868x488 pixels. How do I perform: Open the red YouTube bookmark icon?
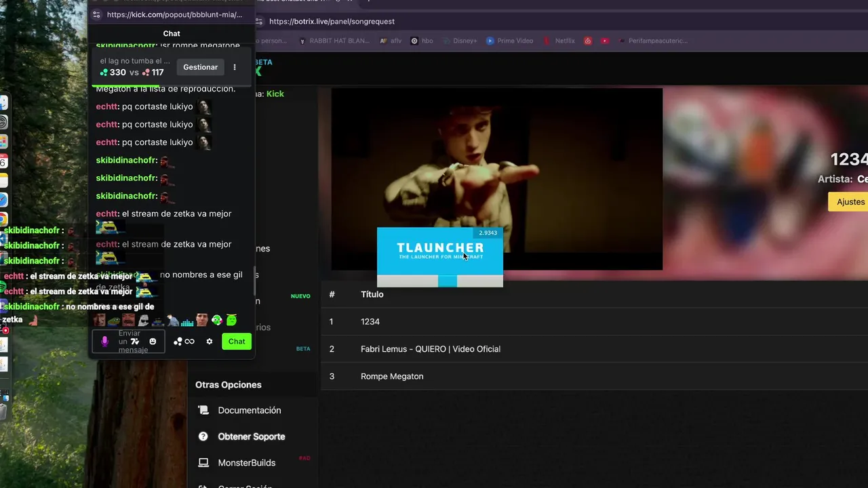tap(604, 41)
